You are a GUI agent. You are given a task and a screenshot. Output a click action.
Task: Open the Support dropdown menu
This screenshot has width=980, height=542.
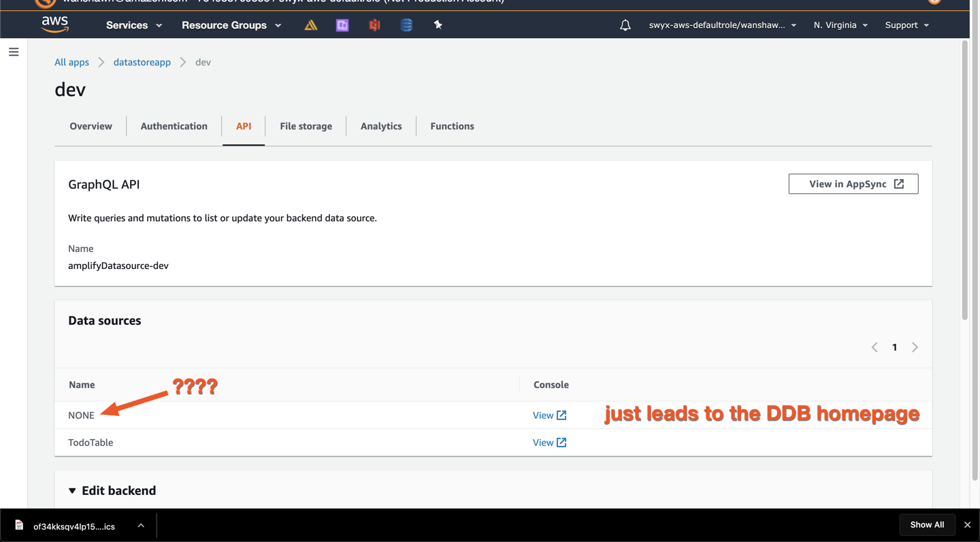click(x=906, y=25)
